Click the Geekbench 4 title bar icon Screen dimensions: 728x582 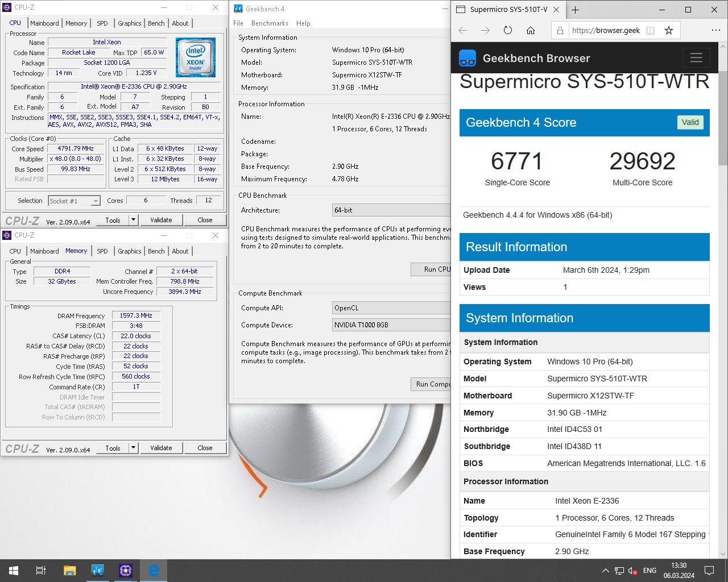[x=238, y=9]
